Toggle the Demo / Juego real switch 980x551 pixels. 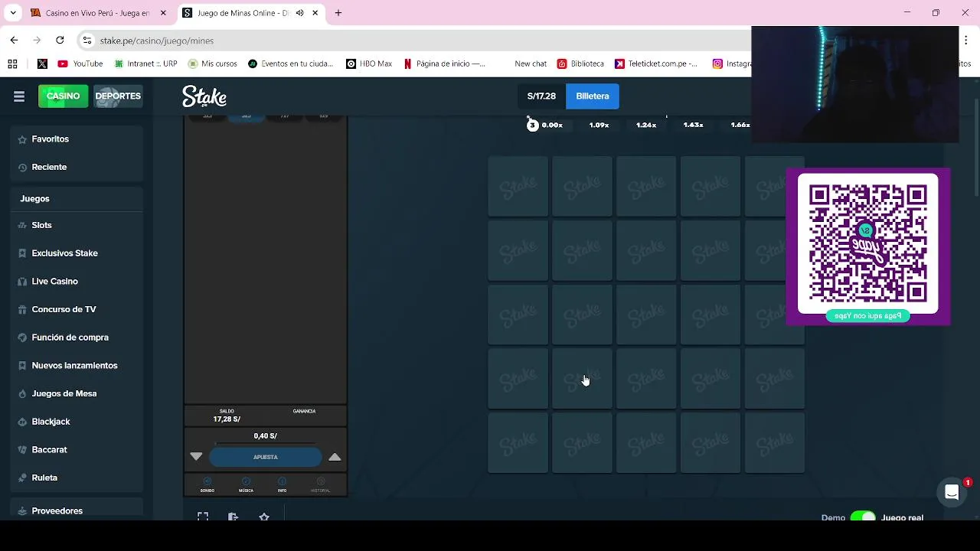[x=863, y=517]
